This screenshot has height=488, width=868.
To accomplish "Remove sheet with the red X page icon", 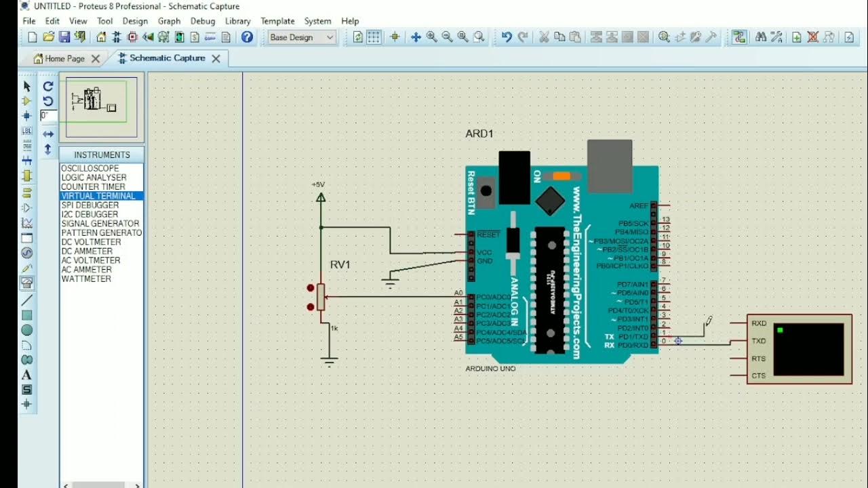I will click(812, 37).
